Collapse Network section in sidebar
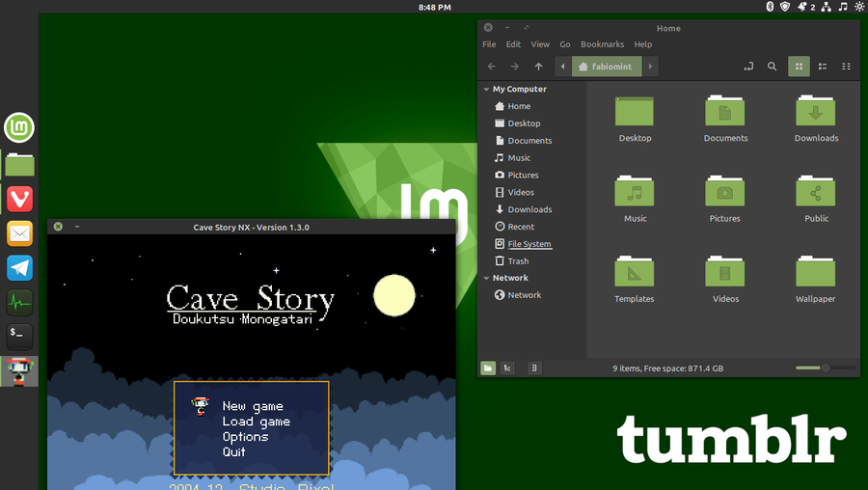This screenshot has width=868, height=490. [486, 278]
